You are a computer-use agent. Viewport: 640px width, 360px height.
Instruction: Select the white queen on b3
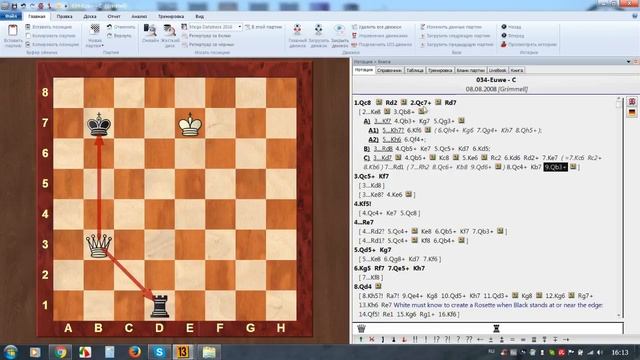point(99,245)
